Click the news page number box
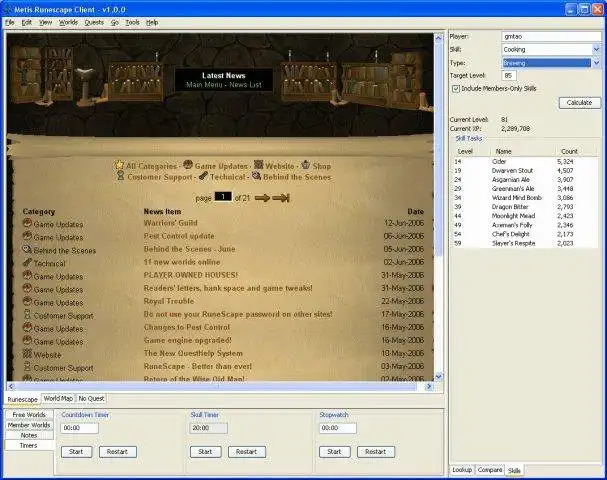The image size is (607, 480). [223, 197]
